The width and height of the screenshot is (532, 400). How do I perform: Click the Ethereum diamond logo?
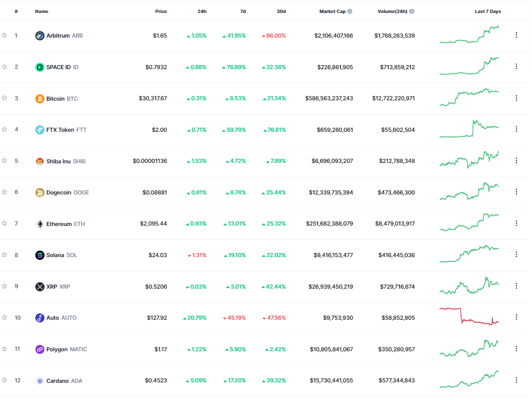tap(40, 224)
